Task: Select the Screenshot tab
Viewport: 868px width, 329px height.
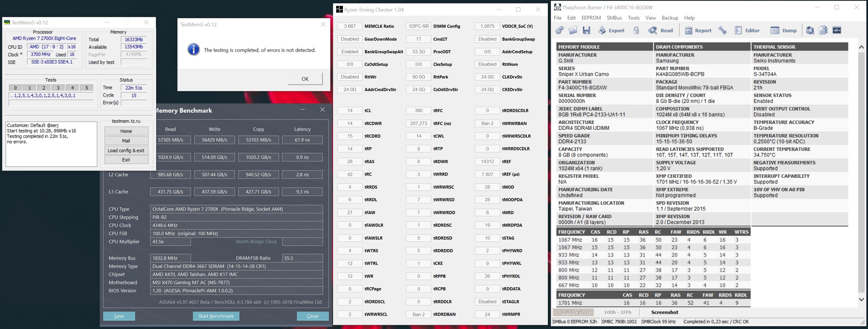Action: click(x=664, y=312)
